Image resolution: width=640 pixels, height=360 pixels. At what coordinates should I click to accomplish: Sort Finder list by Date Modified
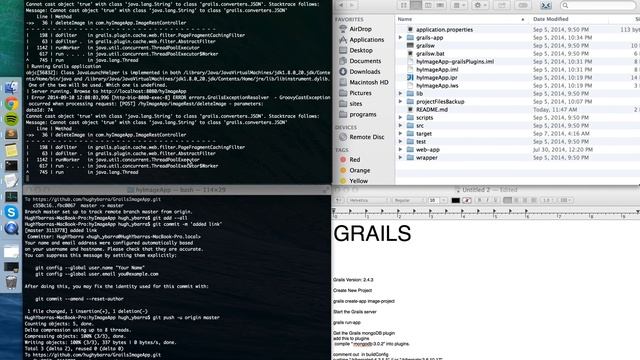[x=569, y=19]
